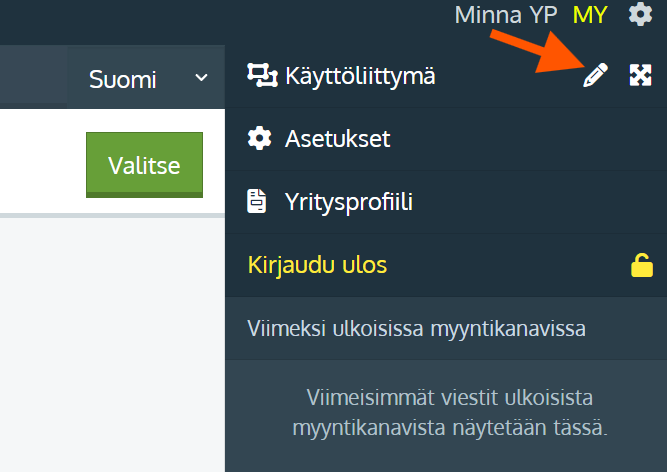Select the Käyttöliittymä menu entry
Image resolution: width=667 pixels, height=472 pixels.
[360, 75]
